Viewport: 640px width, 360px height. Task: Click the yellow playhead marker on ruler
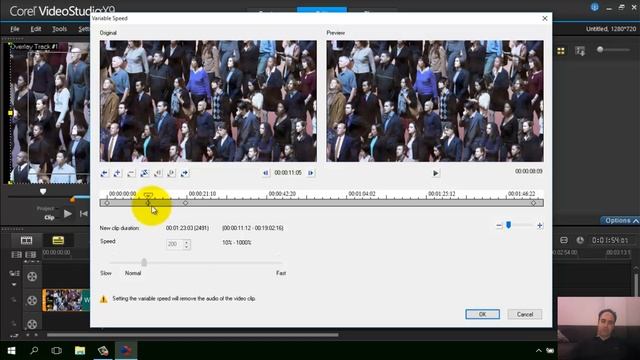click(148, 196)
